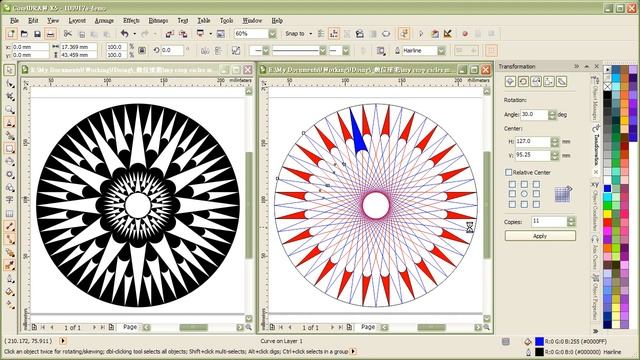Open the Effects menu
Image resolution: width=640 pixels, height=360 pixels.
click(131, 20)
